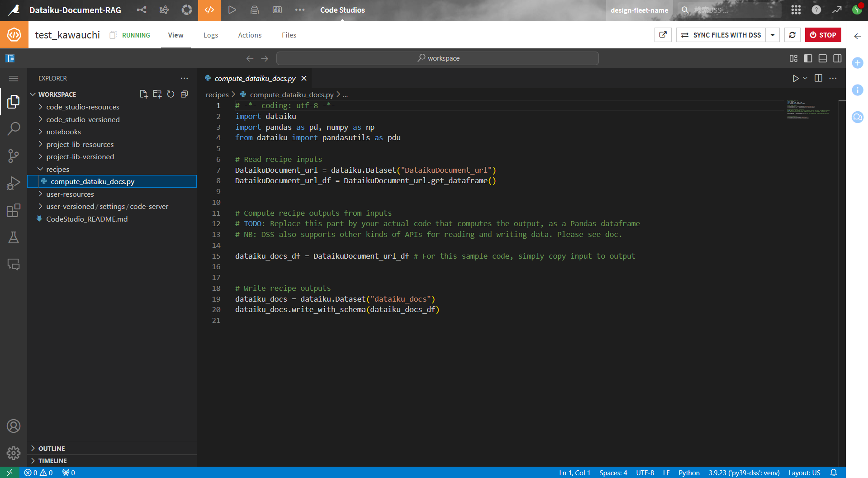Toggle the bottom panel visibility

point(823,58)
